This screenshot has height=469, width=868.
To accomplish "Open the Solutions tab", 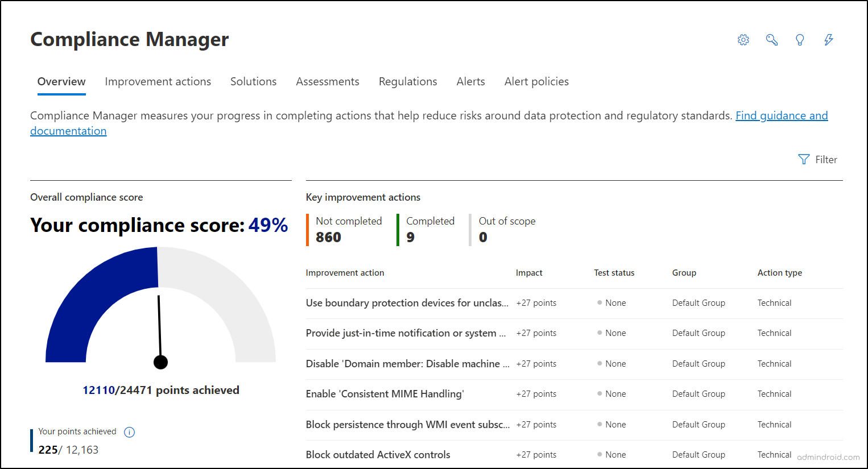I will click(x=253, y=81).
